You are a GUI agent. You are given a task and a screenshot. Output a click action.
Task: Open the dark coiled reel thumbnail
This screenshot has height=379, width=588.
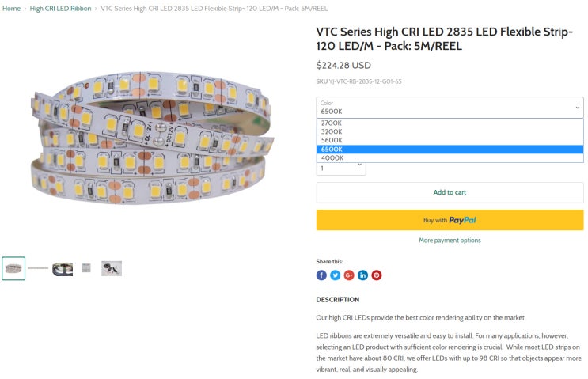(63, 268)
